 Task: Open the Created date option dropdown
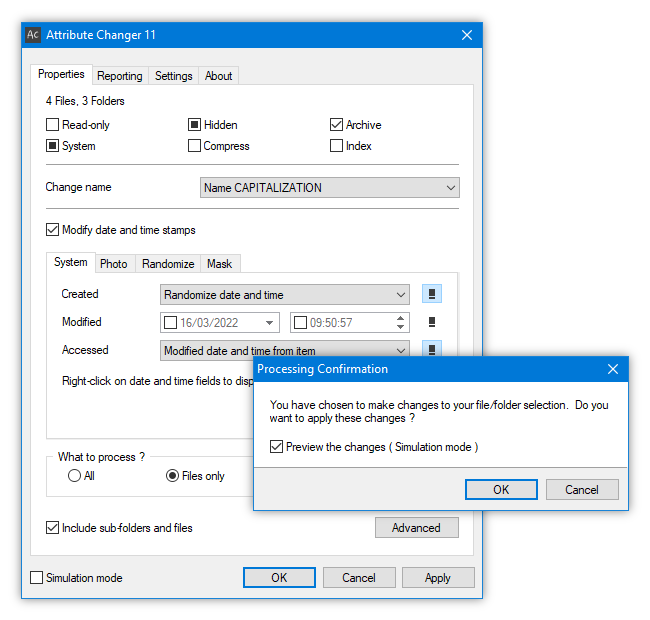(x=285, y=295)
